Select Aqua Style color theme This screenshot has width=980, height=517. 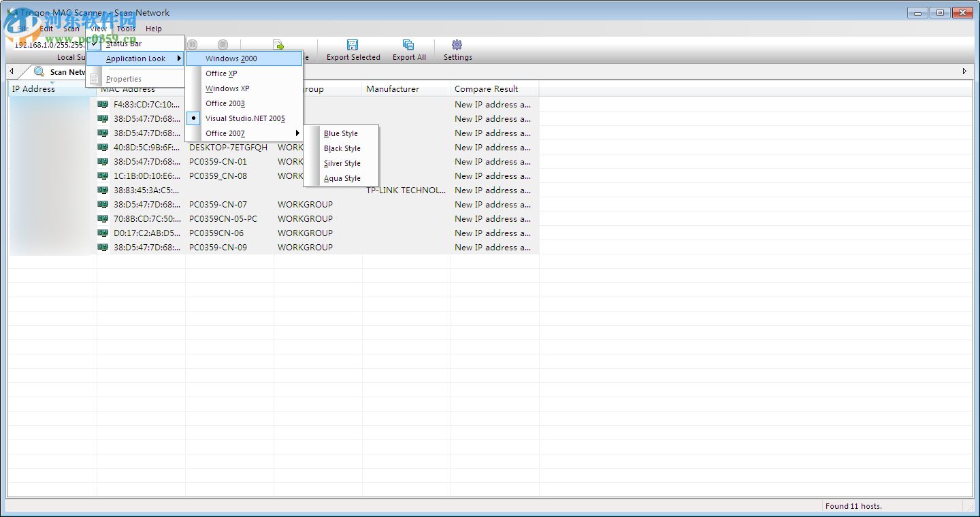click(x=342, y=178)
